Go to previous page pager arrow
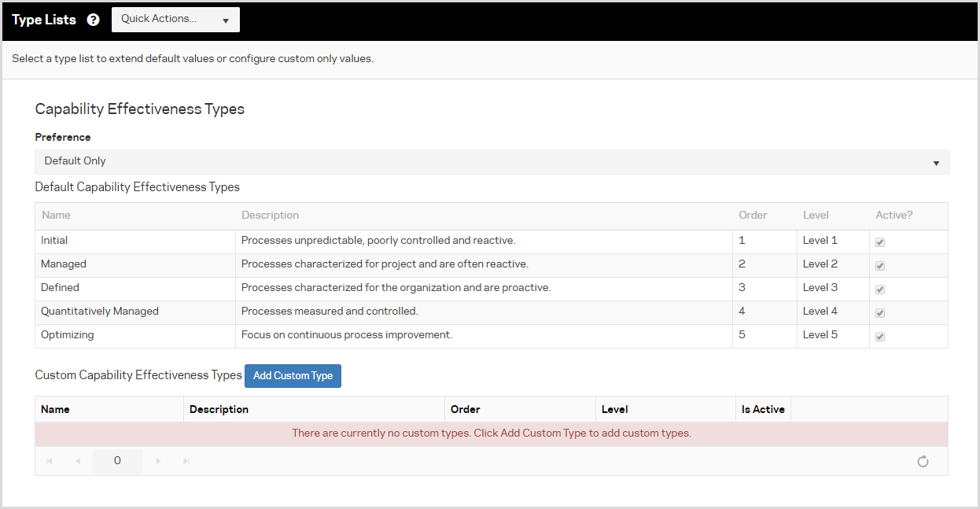The height and width of the screenshot is (509, 980). pos(78,461)
